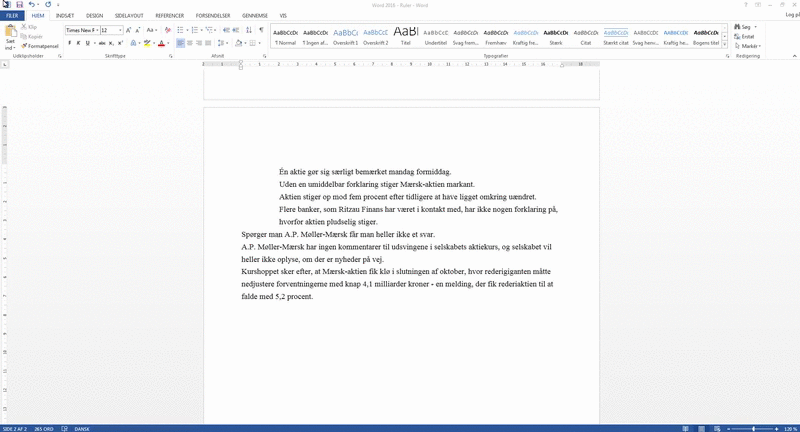Toggle bold formatting

[69, 44]
